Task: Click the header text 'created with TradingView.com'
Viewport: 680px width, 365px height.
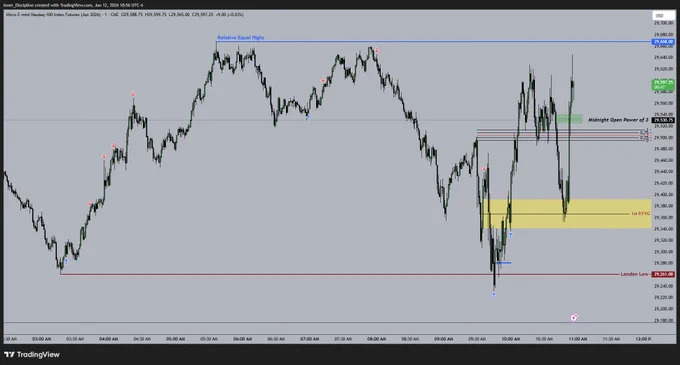Action: click(x=63, y=5)
